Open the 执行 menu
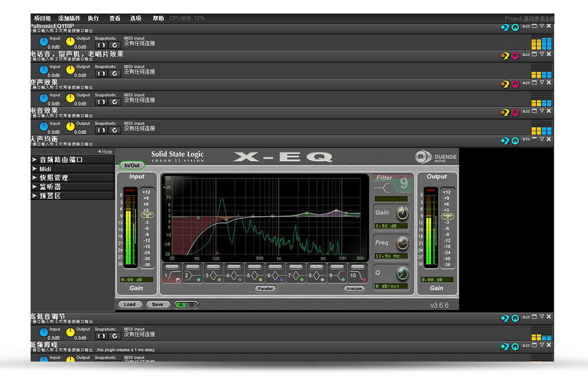 coord(93,18)
